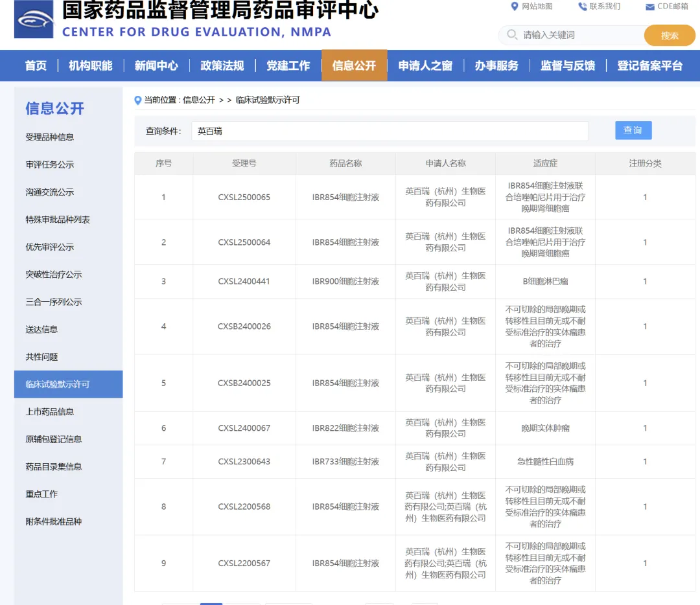Open 审评任务公示 in the sidebar
This screenshot has width=700, height=605.
point(49,165)
